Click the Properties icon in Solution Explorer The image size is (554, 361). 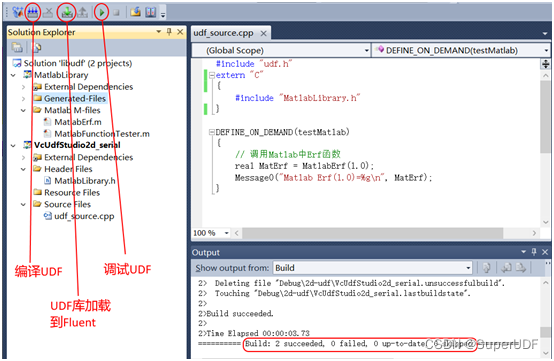[x=17, y=47]
